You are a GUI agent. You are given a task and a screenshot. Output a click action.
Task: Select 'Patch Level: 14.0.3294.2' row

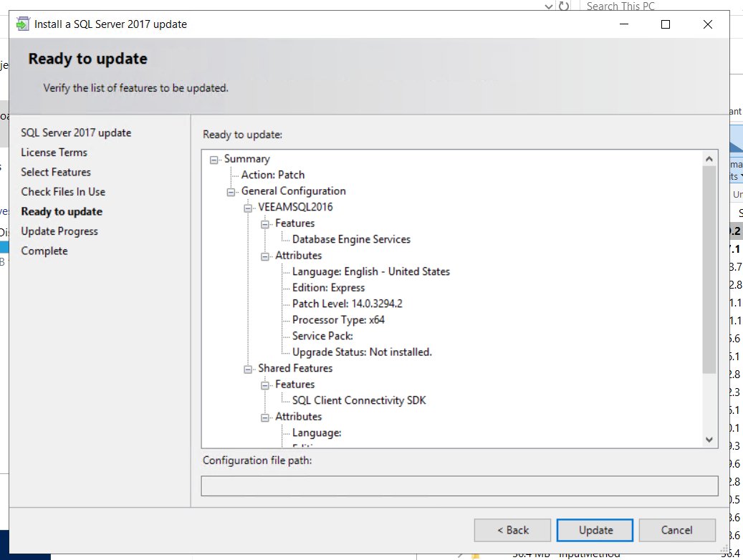point(347,304)
